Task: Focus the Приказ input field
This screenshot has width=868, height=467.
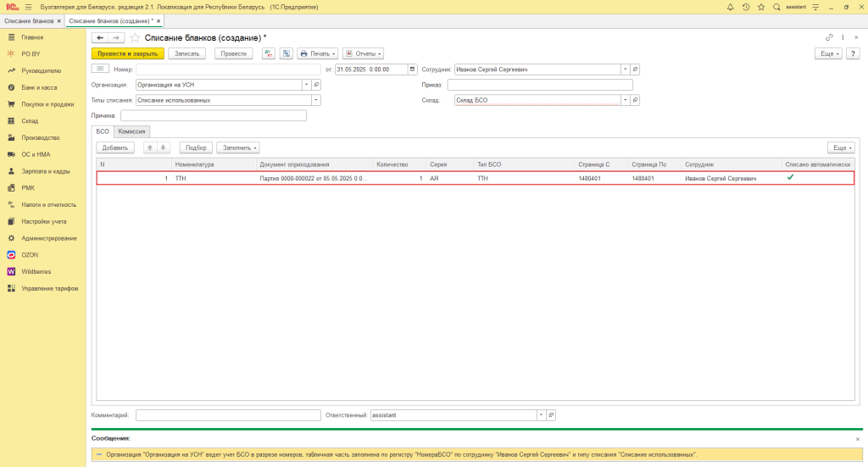Action: click(x=540, y=85)
